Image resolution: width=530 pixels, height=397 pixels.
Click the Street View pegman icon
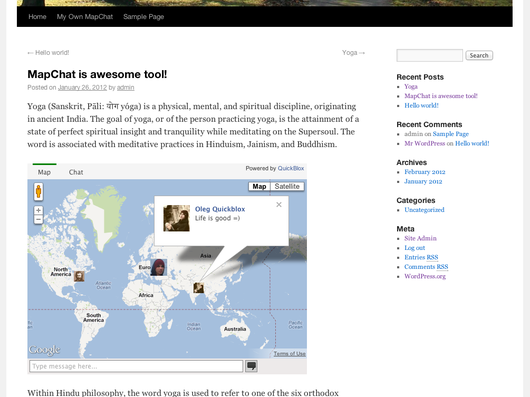[39, 192]
